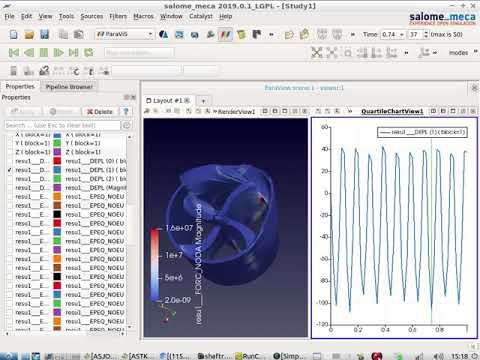Select the Properties tab

point(20,86)
